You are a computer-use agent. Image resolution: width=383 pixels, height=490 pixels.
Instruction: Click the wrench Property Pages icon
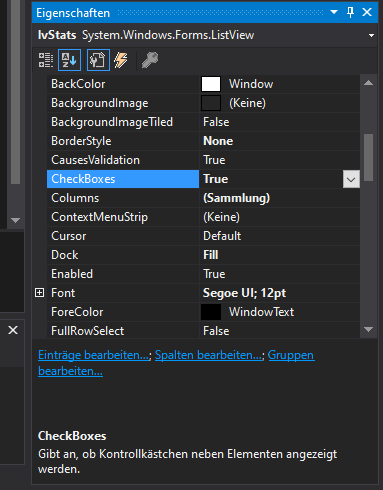coord(150,60)
